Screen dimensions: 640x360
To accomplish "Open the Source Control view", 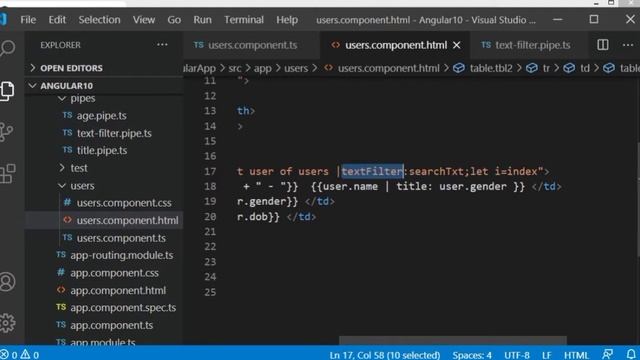I will (7, 132).
